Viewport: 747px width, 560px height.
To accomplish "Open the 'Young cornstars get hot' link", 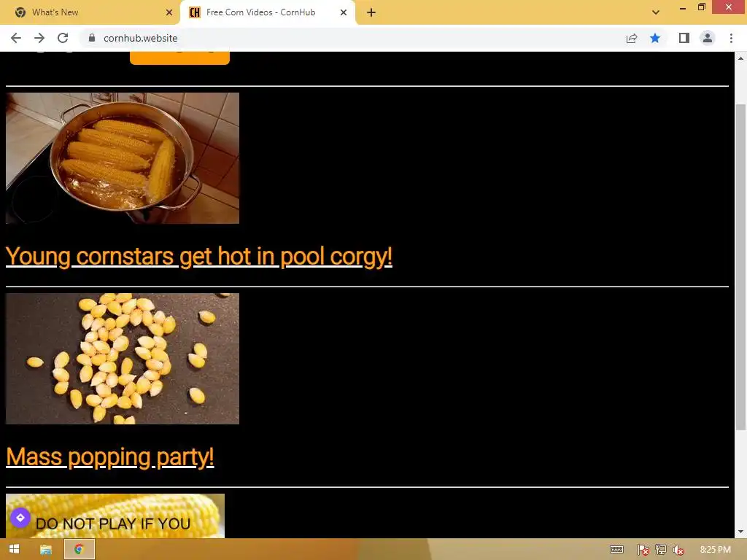I will coord(198,257).
